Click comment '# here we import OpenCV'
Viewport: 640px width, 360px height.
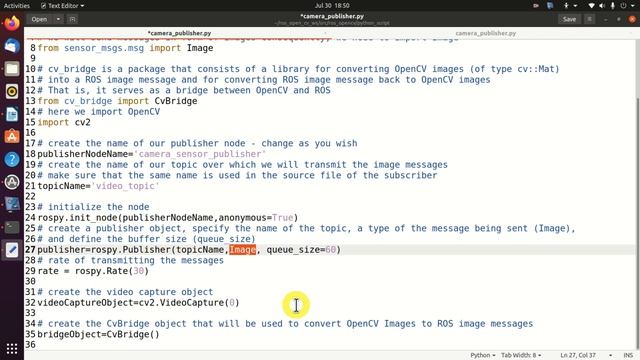[x=99, y=111]
